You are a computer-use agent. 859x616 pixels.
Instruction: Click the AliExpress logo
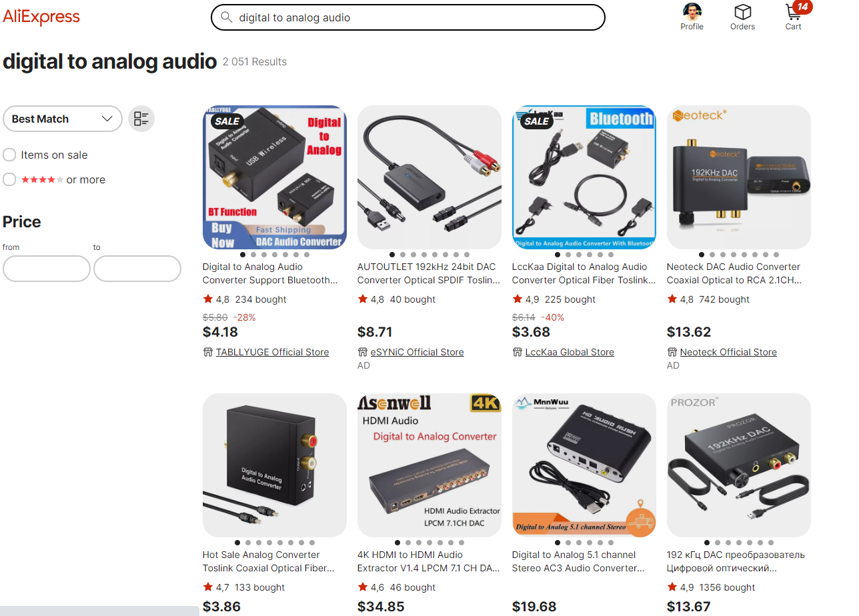[41, 17]
